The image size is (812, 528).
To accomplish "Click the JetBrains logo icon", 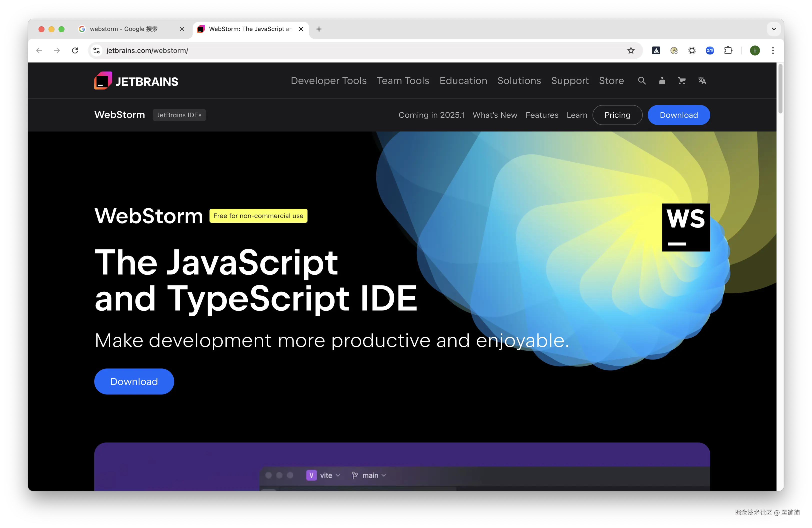I will 103,80.
